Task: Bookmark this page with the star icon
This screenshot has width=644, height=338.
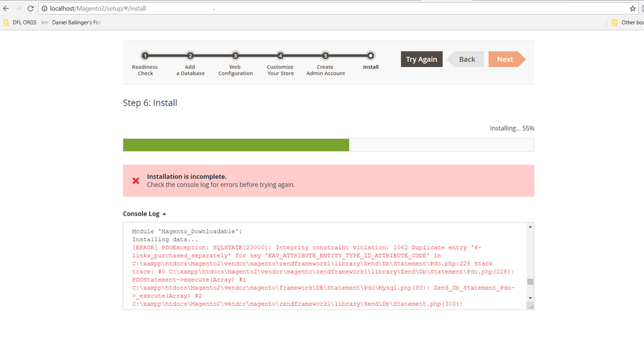Action: tap(632, 8)
